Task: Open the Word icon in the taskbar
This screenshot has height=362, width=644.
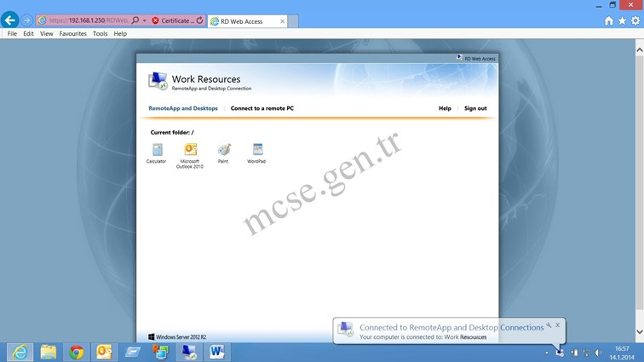Action: [x=216, y=352]
